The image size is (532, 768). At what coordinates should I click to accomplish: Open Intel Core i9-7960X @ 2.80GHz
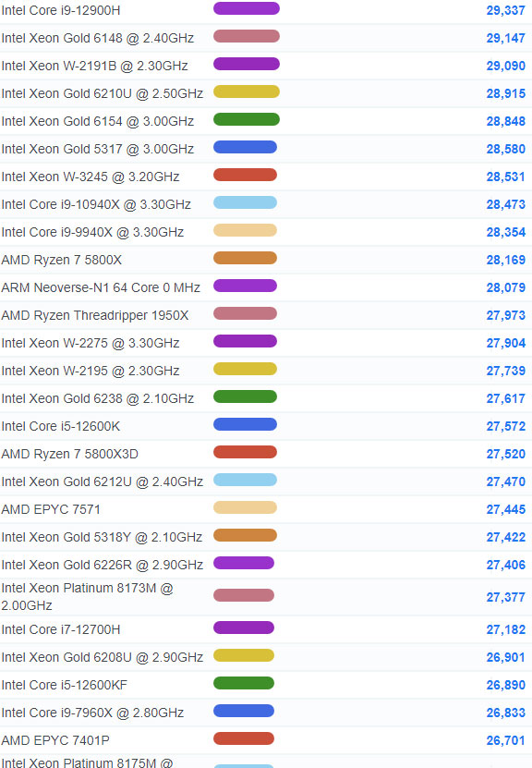[x=92, y=713]
